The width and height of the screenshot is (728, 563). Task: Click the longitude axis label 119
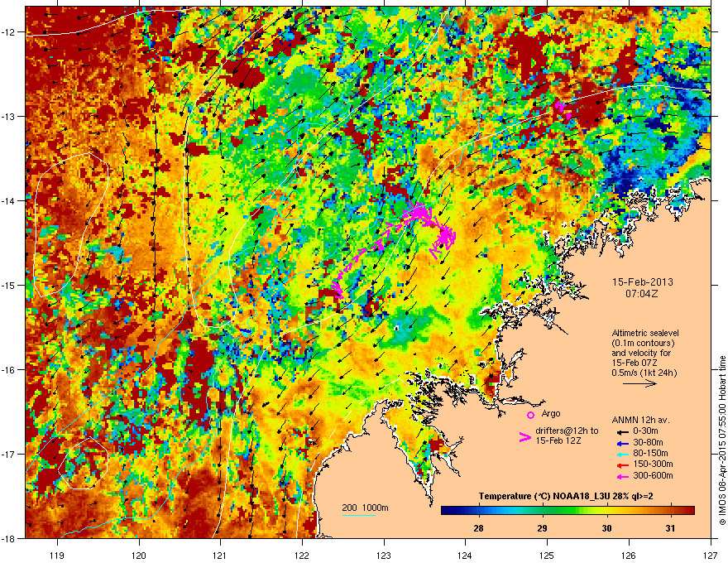click(57, 555)
